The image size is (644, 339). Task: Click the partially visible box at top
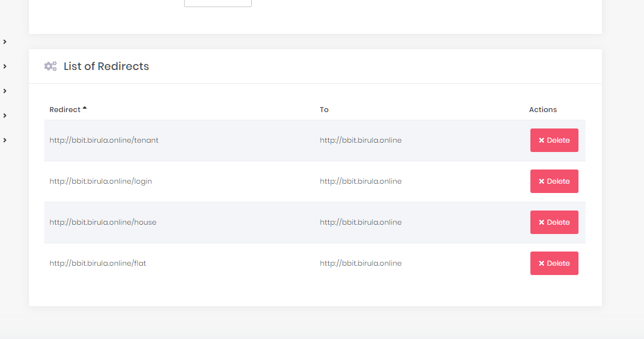click(217, 3)
